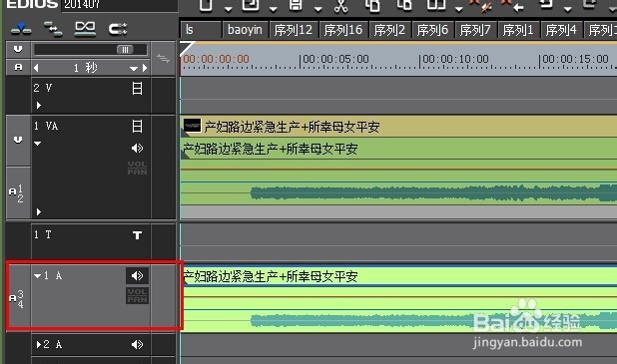Mute audio speaker on 2 A track
Screen dimensions: 617x364
click(x=138, y=345)
